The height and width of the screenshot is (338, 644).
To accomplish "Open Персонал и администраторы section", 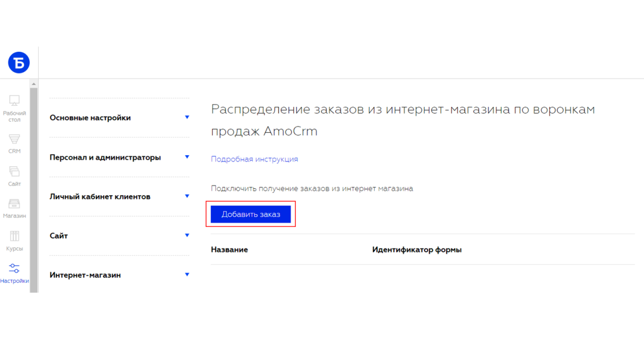I will [x=105, y=157].
